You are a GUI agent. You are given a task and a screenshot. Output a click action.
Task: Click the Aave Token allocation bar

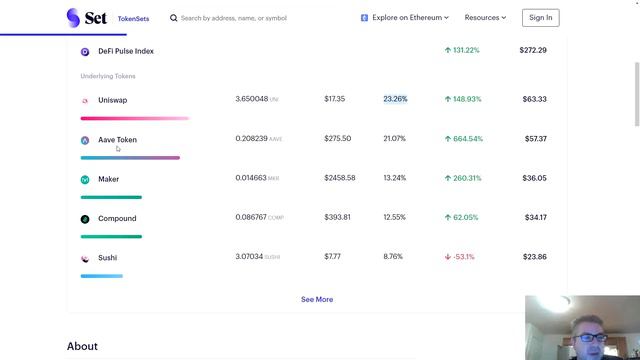[130, 158]
